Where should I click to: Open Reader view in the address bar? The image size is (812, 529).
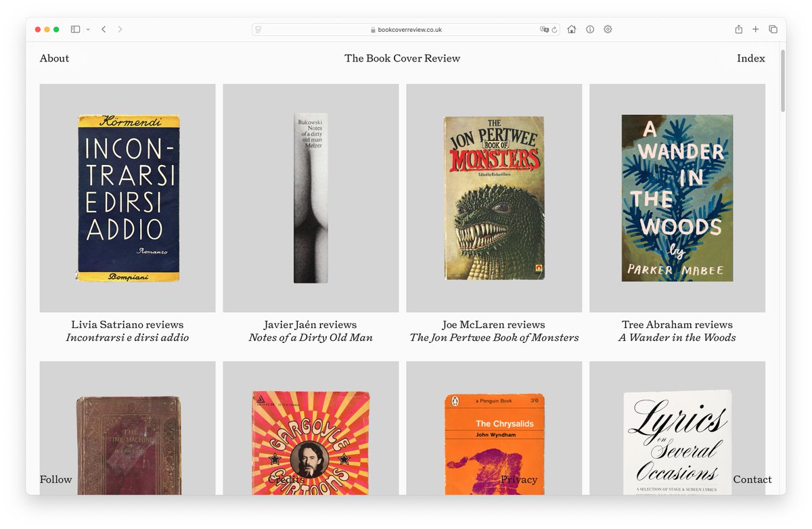point(257,29)
